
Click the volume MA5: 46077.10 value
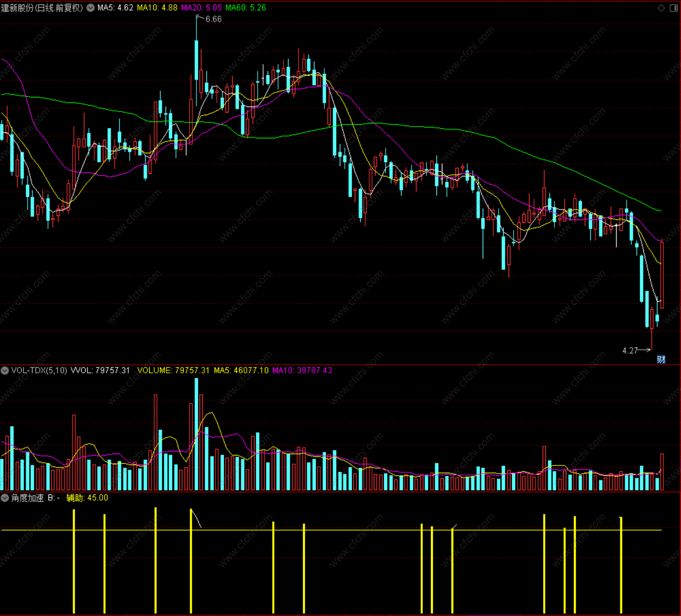pyautogui.click(x=241, y=371)
